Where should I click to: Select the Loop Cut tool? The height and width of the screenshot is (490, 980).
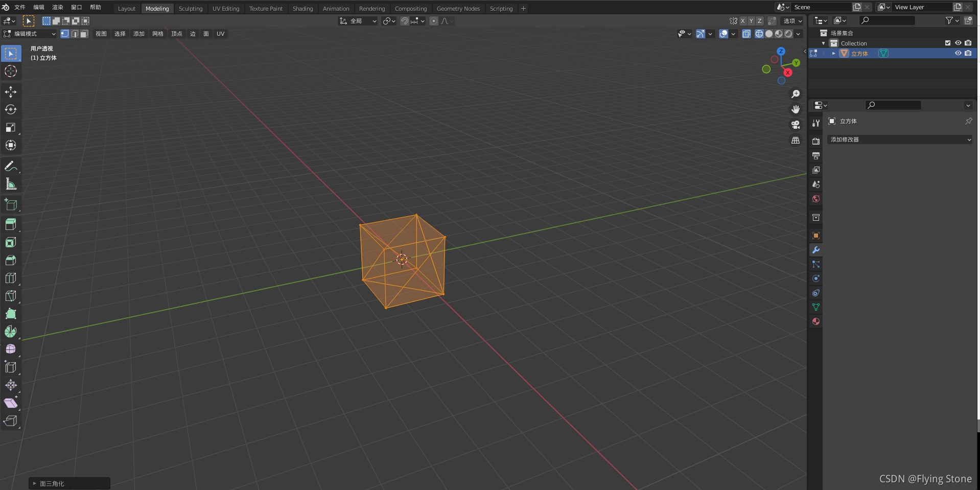coord(11,278)
